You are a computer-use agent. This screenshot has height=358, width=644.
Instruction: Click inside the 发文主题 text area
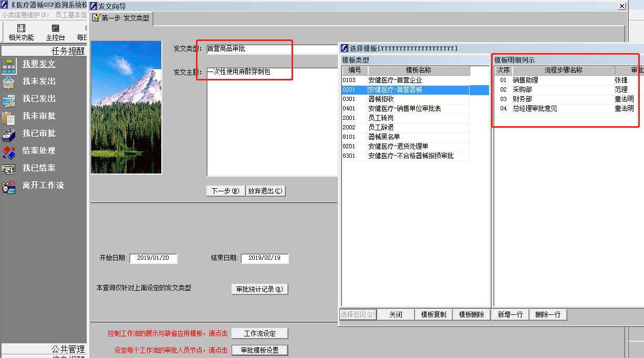coord(272,121)
